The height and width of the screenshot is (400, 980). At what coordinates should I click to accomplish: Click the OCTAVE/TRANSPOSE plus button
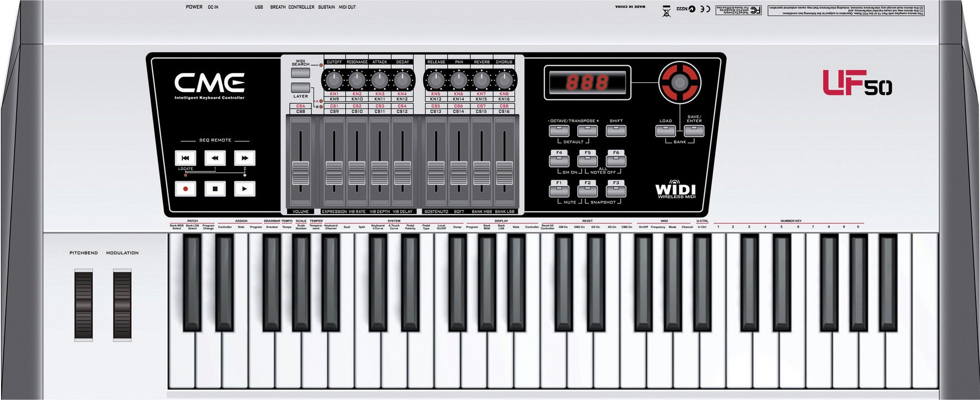587,131
